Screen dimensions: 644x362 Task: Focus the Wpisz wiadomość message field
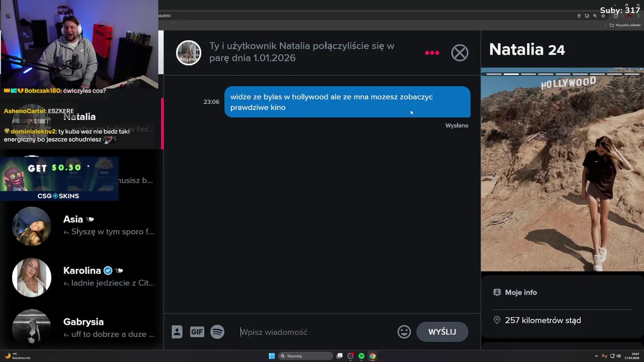[x=314, y=332]
